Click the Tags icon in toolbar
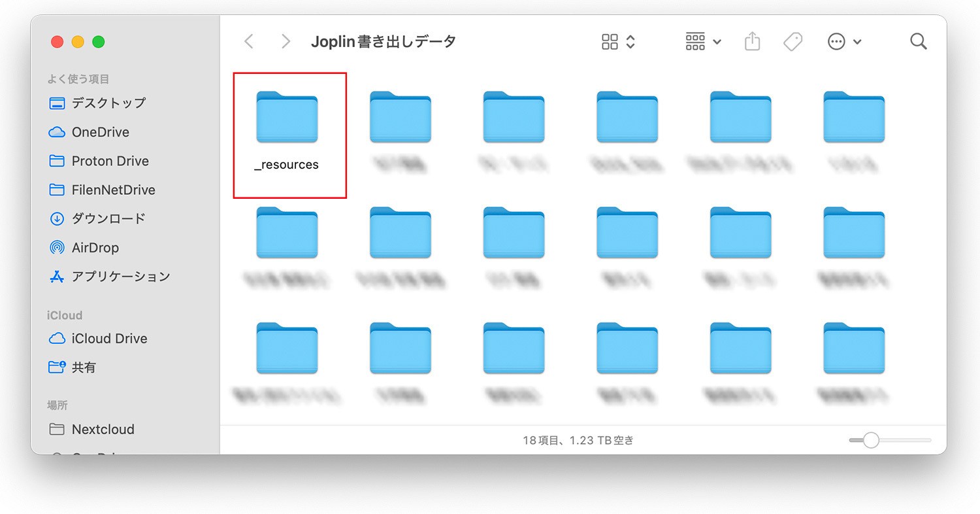This screenshot has height=514, width=980. tap(792, 42)
